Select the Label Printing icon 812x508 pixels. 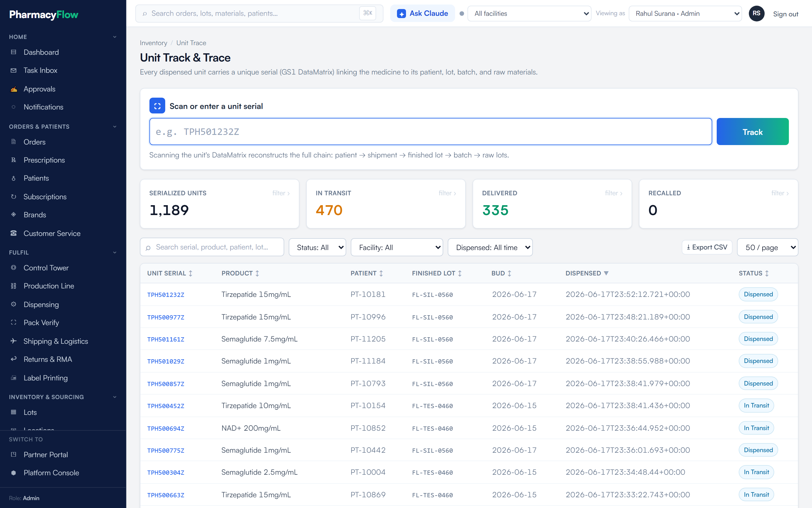tap(14, 378)
